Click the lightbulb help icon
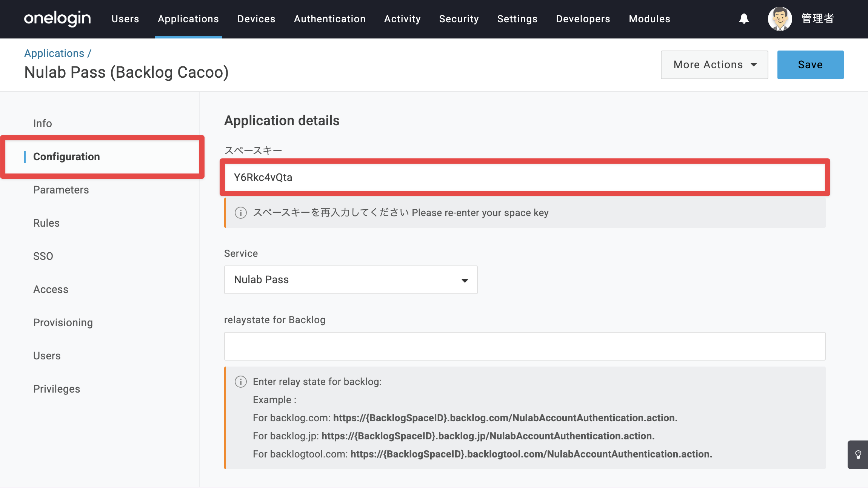The height and width of the screenshot is (488, 868). (x=858, y=454)
